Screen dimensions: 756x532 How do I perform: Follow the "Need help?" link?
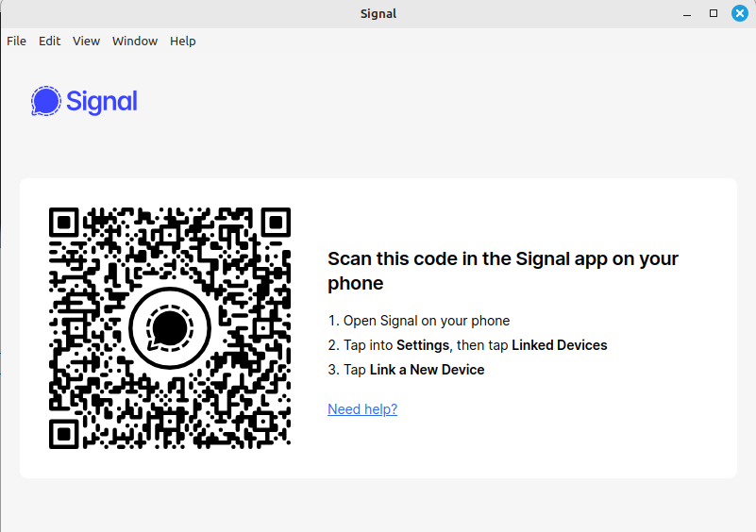pyautogui.click(x=362, y=409)
